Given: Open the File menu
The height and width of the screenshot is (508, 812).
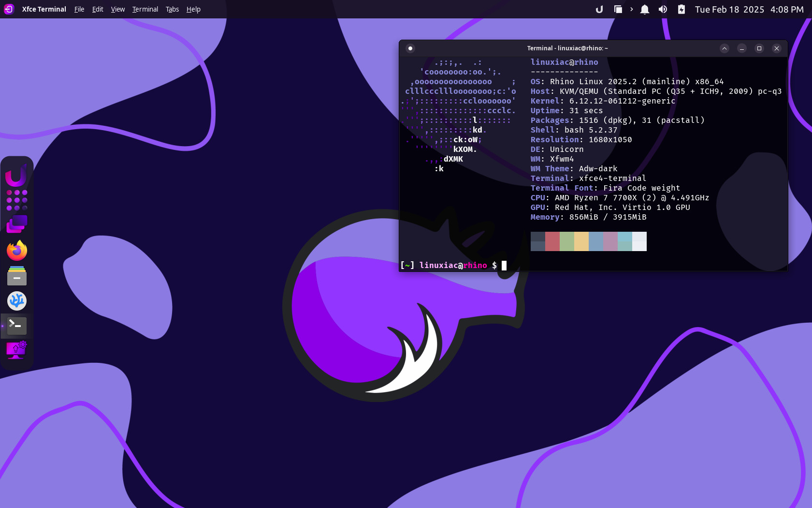Looking at the screenshot, I should (x=79, y=9).
